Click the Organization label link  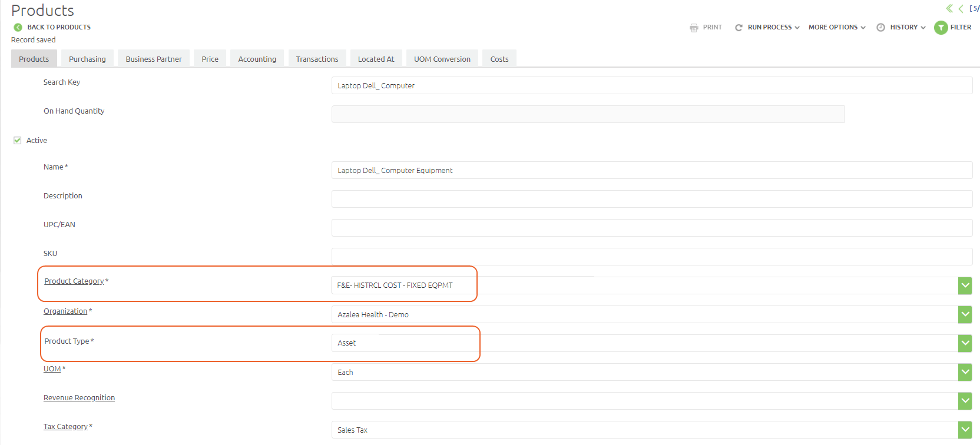tap(65, 311)
